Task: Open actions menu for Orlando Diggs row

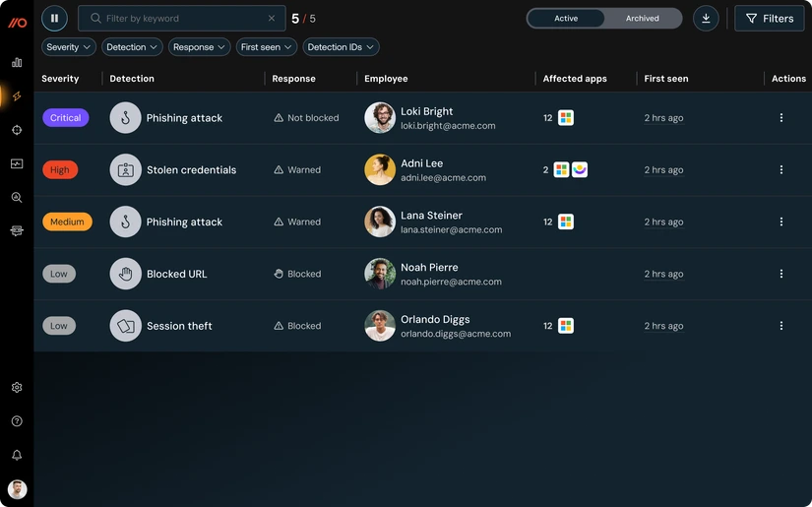Action: coord(781,326)
